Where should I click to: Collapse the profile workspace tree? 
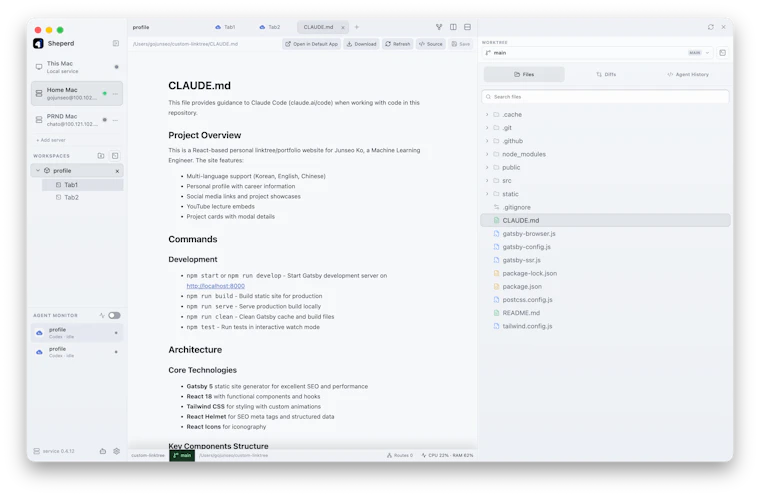(38, 171)
